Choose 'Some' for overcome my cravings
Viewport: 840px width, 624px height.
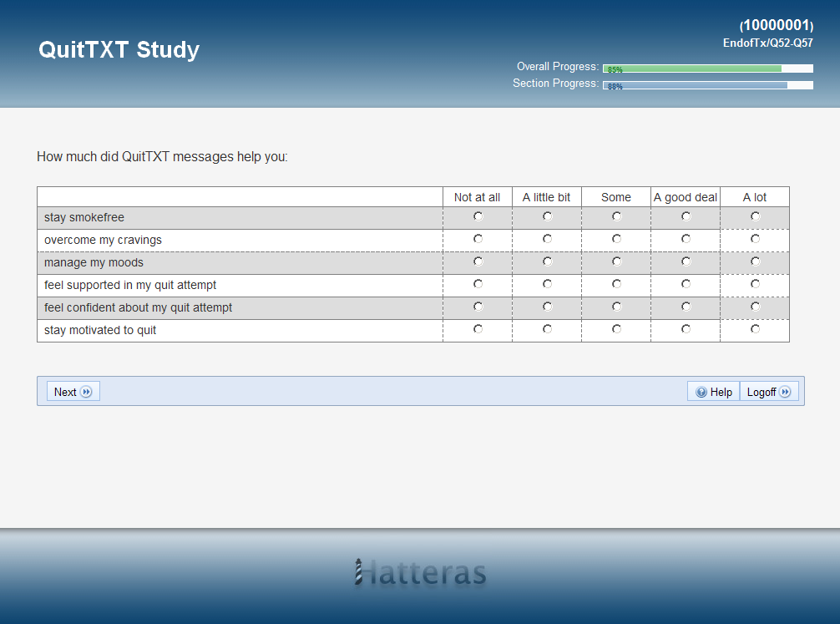tap(616, 239)
